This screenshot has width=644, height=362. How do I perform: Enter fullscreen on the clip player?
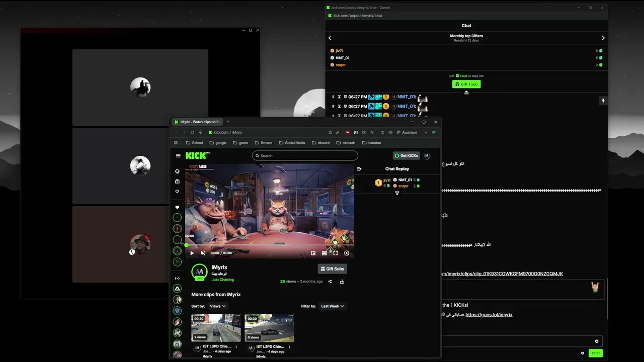(336, 253)
